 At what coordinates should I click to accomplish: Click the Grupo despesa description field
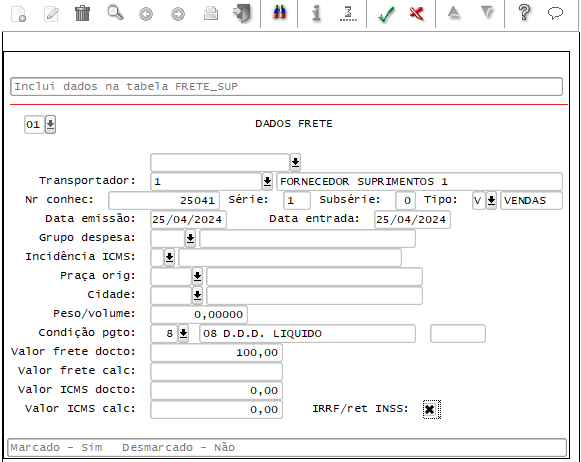pyautogui.click(x=308, y=239)
